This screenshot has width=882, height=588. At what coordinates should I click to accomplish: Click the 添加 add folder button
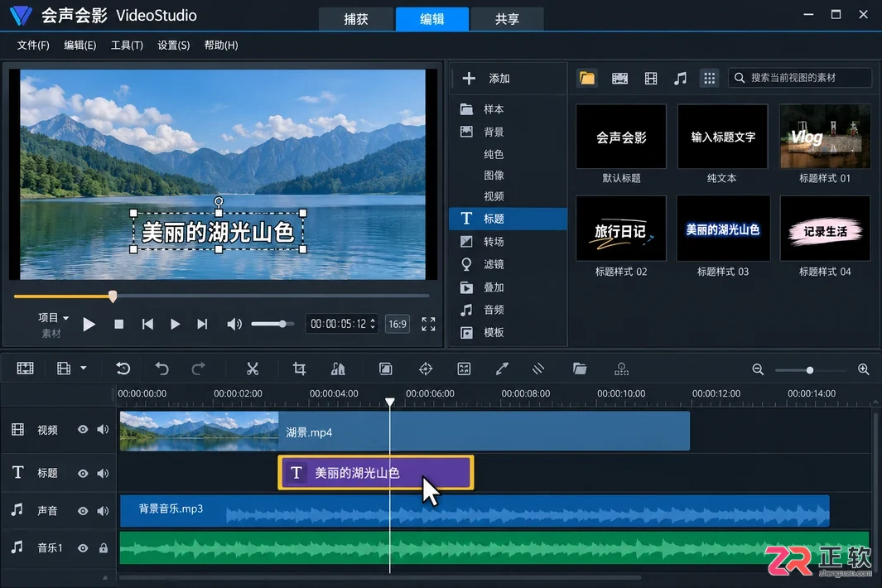[486, 78]
